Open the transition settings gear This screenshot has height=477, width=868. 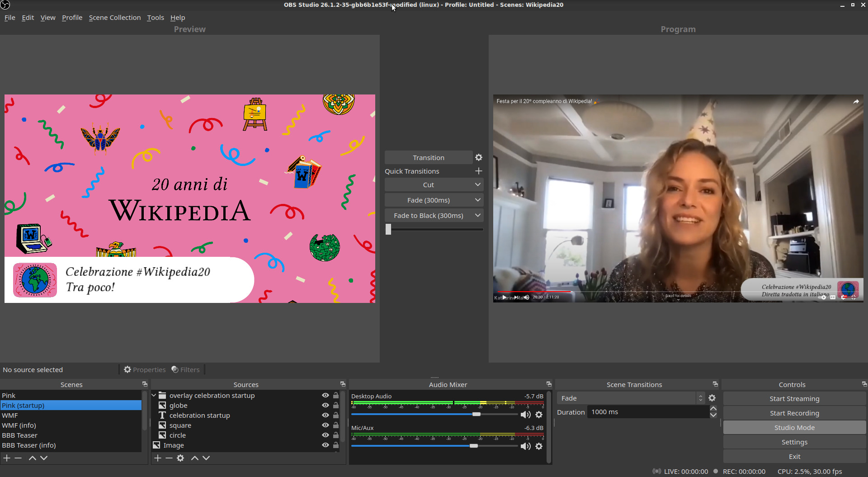pyautogui.click(x=479, y=157)
